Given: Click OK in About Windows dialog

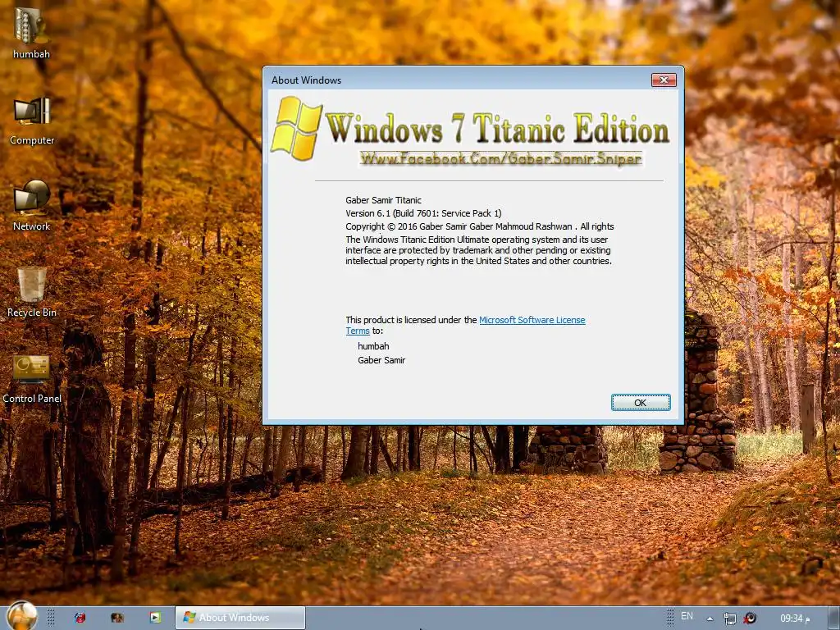Looking at the screenshot, I should (641, 402).
